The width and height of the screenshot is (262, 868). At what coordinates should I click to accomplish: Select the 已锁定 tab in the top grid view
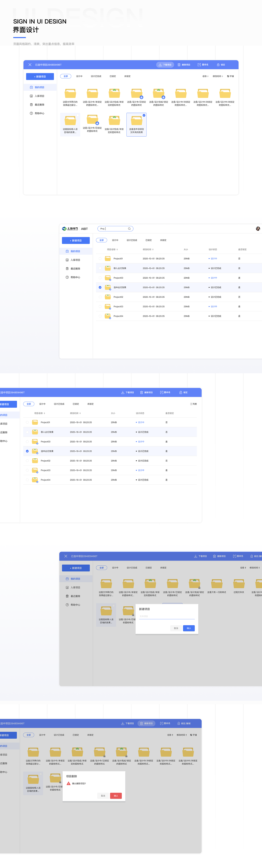pyautogui.click(x=113, y=76)
